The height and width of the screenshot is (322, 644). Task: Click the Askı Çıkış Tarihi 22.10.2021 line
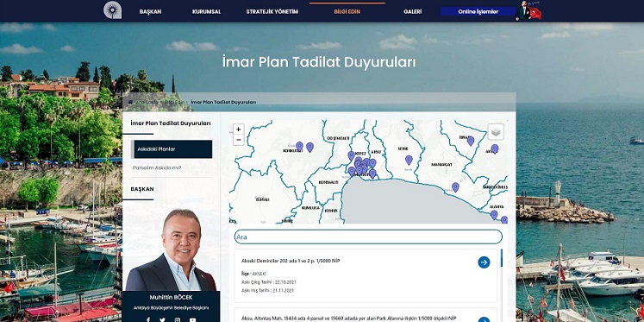[x=269, y=282]
